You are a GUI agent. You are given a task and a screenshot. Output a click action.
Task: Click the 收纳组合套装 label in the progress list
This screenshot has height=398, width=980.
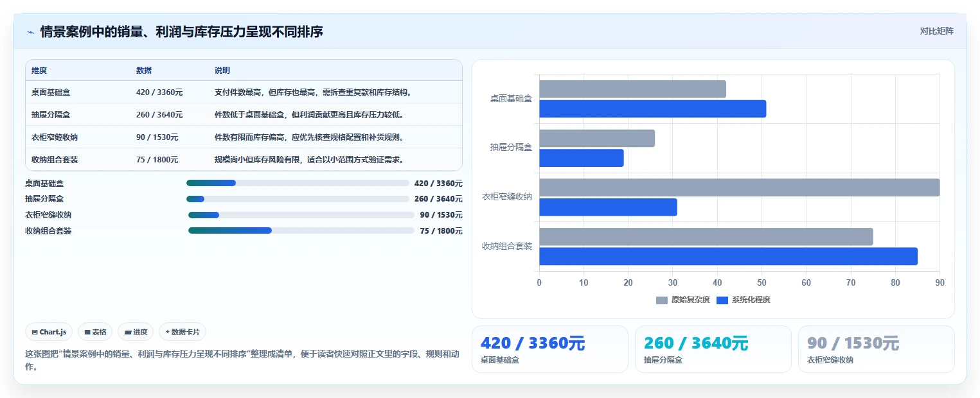coord(48,230)
